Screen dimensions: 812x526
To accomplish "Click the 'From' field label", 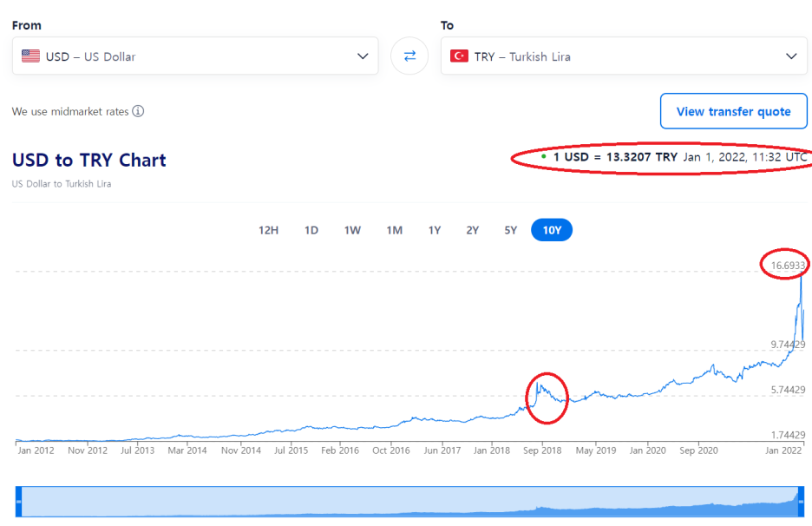I will (26, 25).
